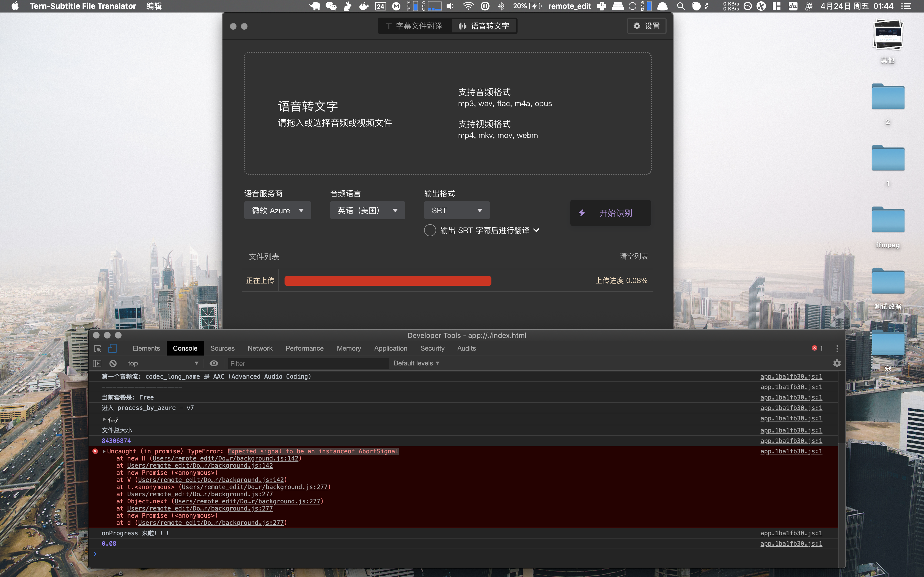Toggle the live expression eye icon
This screenshot has height=577, width=924.
[x=214, y=363]
